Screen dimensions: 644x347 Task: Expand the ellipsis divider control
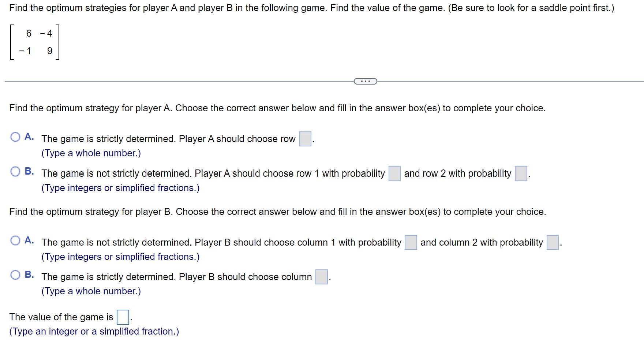pos(365,81)
